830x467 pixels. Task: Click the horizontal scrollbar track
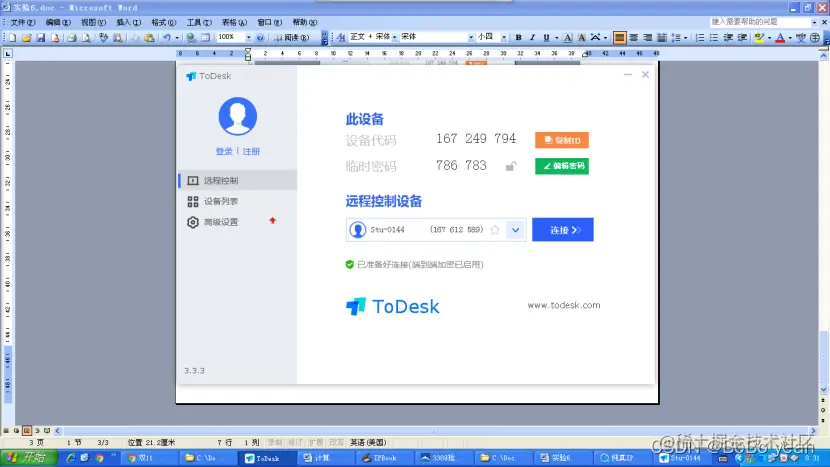pyautogui.click(x=437, y=431)
